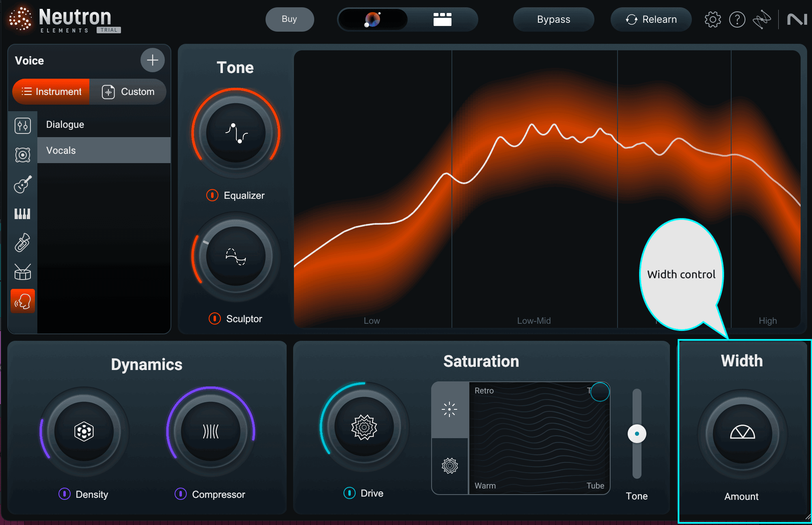This screenshot has height=525, width=812.
Task: Open the help question mark icon
Action: pos(737,19)
